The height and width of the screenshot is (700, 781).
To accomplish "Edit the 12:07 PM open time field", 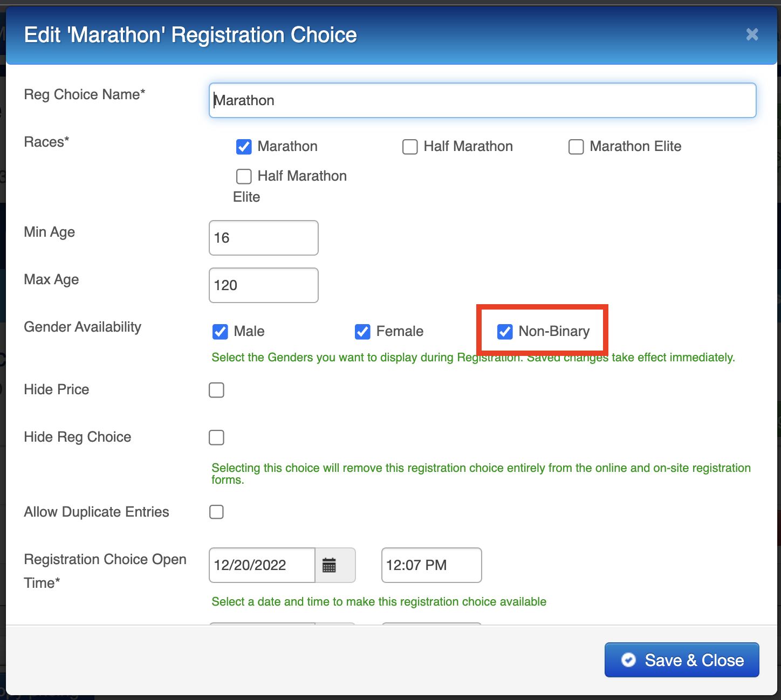I will pos(431,565).
